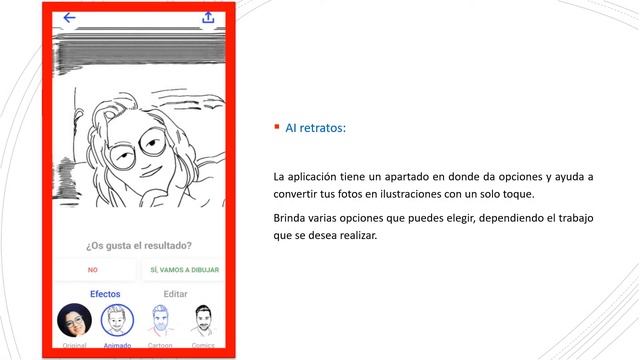Image resolution: width=640 pixels, height=360 pixels.
Task: Select the Original effect thumbnail
Action: click(x=74, y=320)
